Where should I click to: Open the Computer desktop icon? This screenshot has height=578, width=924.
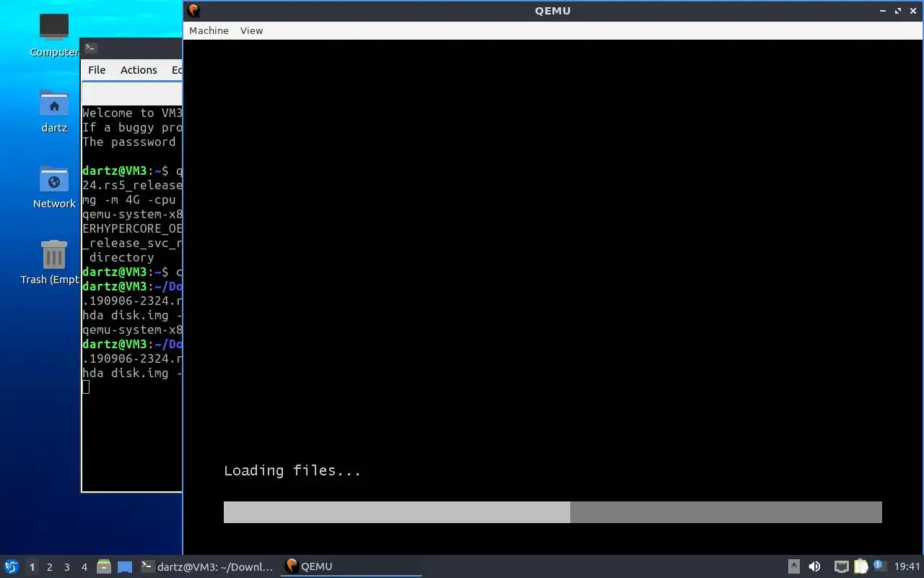(54, 34)
